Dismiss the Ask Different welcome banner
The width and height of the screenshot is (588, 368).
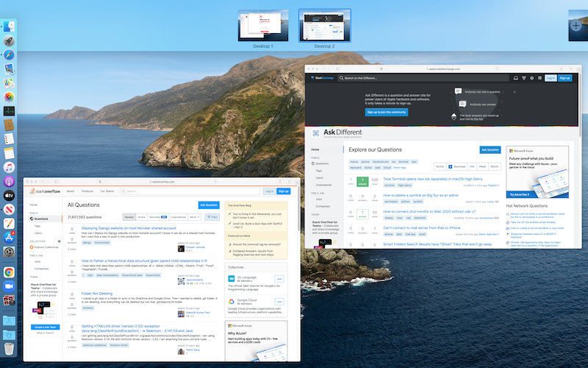point(514,92)
